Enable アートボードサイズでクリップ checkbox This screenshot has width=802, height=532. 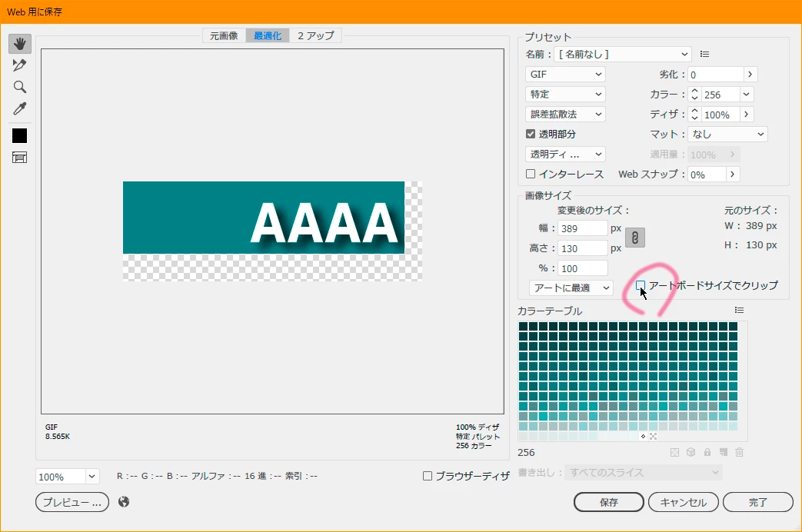(641, 285)
